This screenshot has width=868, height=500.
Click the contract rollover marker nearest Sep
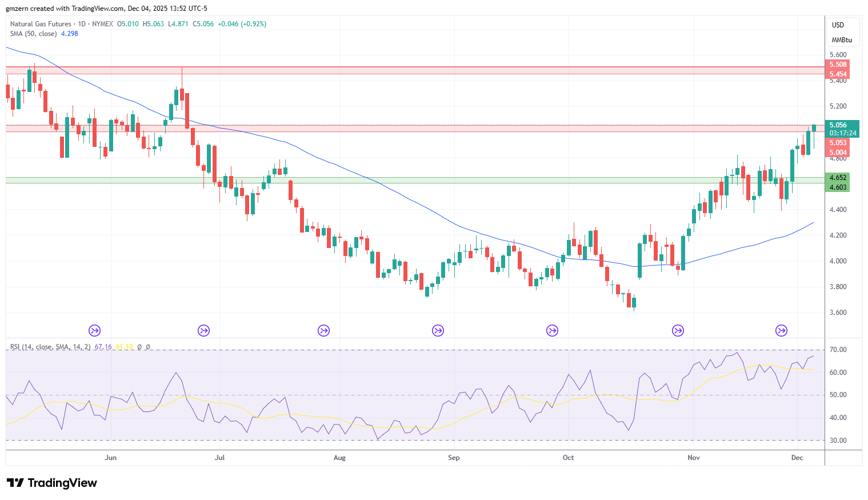438,330
